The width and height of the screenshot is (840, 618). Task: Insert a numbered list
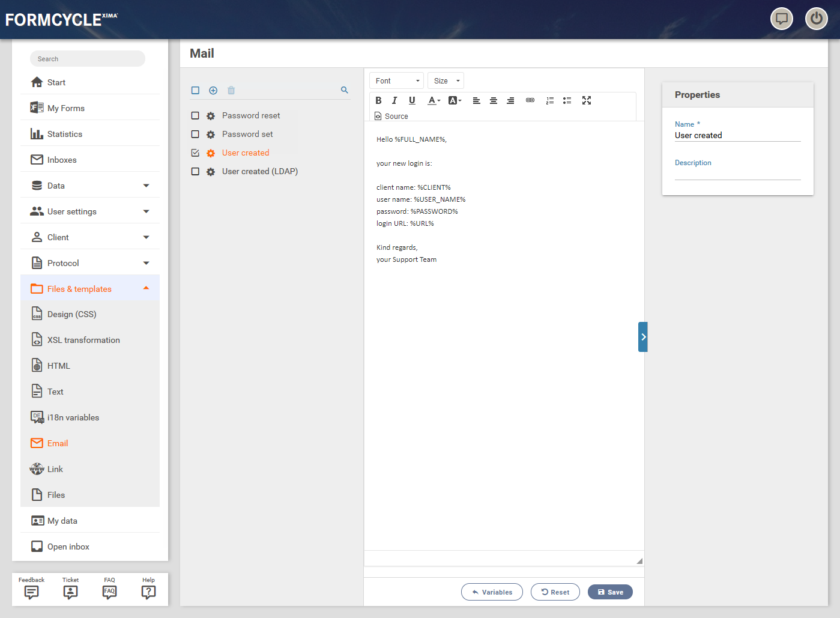click(549, 100)
